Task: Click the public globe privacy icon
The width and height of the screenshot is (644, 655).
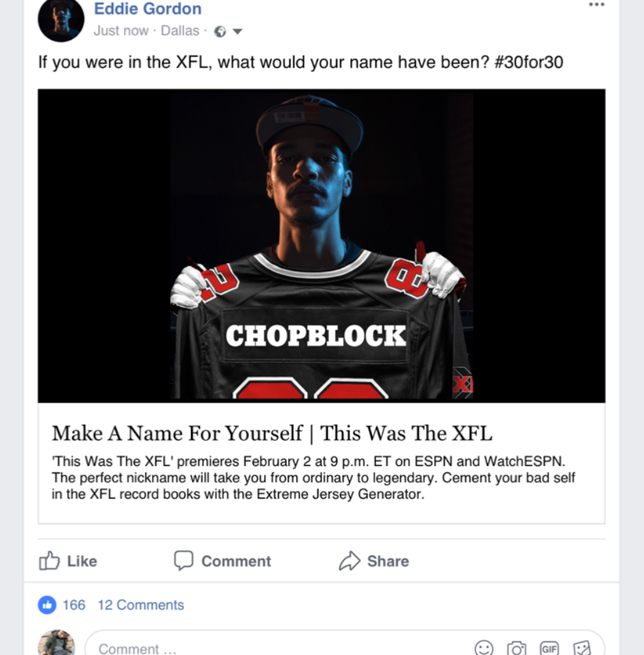Action: click(x=220, y=31)
